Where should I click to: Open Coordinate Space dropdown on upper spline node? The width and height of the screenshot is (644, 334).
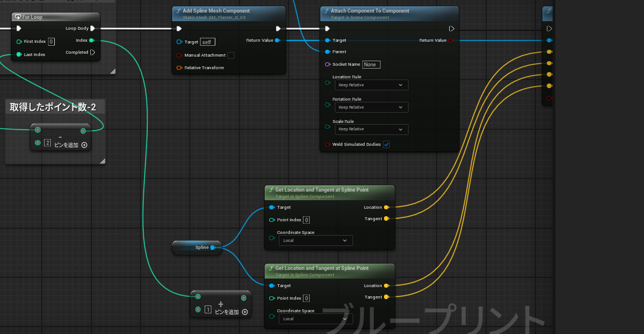coord(315,240)
